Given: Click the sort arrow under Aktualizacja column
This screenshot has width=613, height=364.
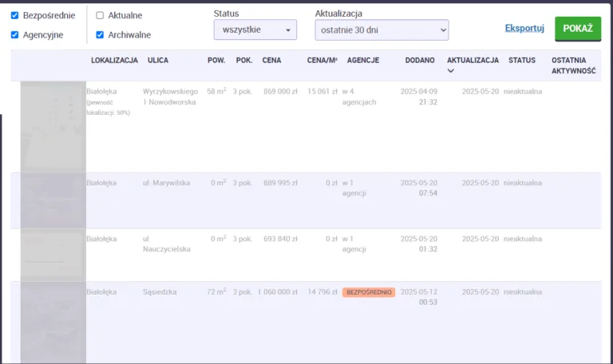Looking at the screenshot, I should [x=452, y=71].
